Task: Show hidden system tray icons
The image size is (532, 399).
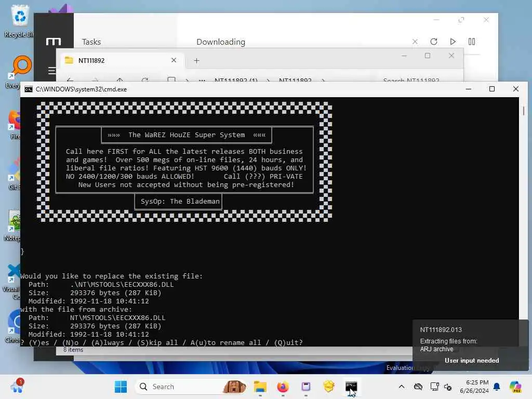Action: click(402, 387)
